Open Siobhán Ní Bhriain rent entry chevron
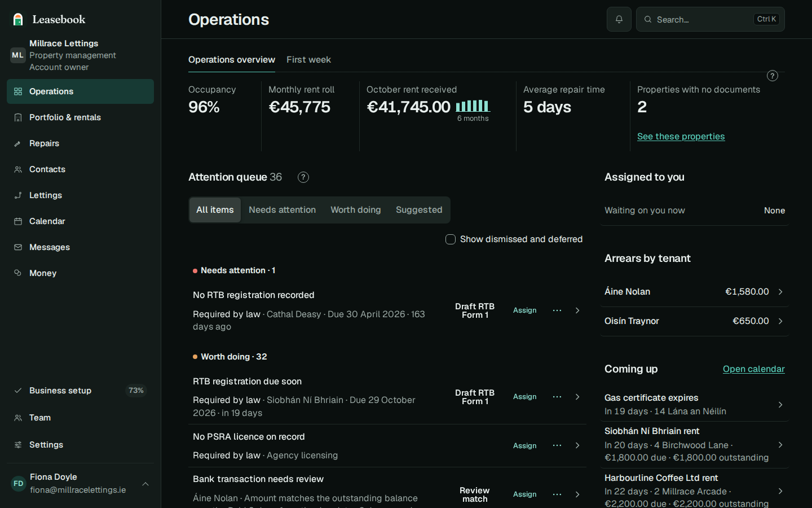This screenshot has height=508, width=812. (x=780, y=445)
